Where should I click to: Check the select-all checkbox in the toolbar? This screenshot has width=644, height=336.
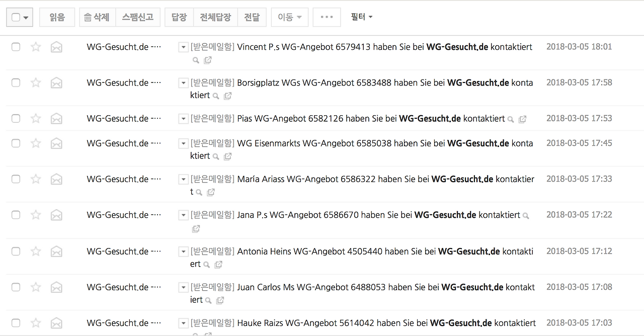(16, 17)
